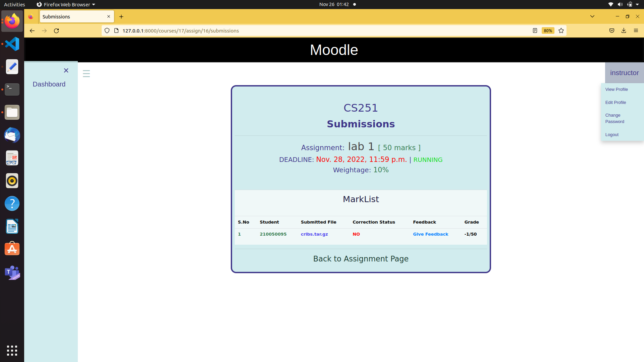The width and height of the screenshot is (644, 362).
Task: Click the grade -1/50 cell
Action: click(x=470, y=234)
